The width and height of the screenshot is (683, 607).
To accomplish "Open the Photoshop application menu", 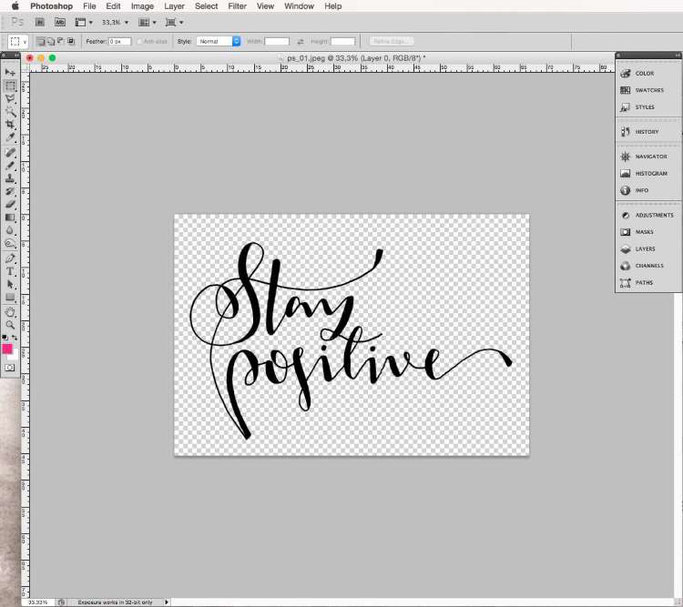I will click(x=51, y=6).
